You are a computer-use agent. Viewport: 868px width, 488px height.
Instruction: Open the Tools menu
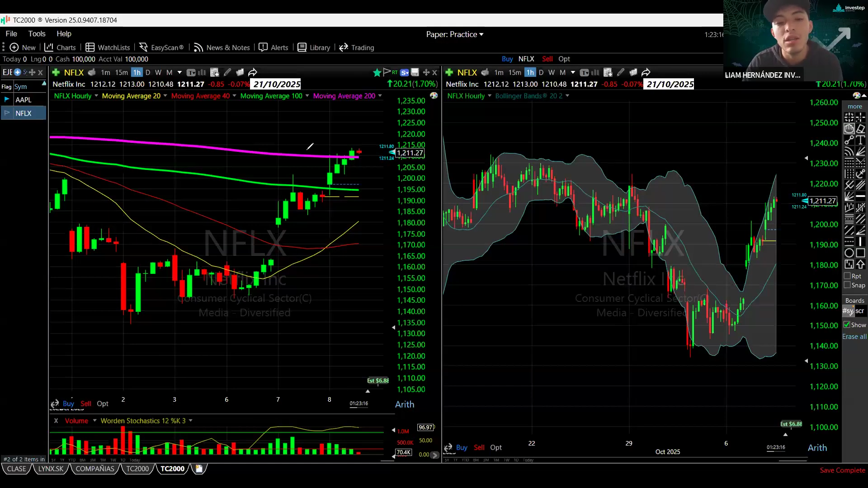(x=37, y=34)
